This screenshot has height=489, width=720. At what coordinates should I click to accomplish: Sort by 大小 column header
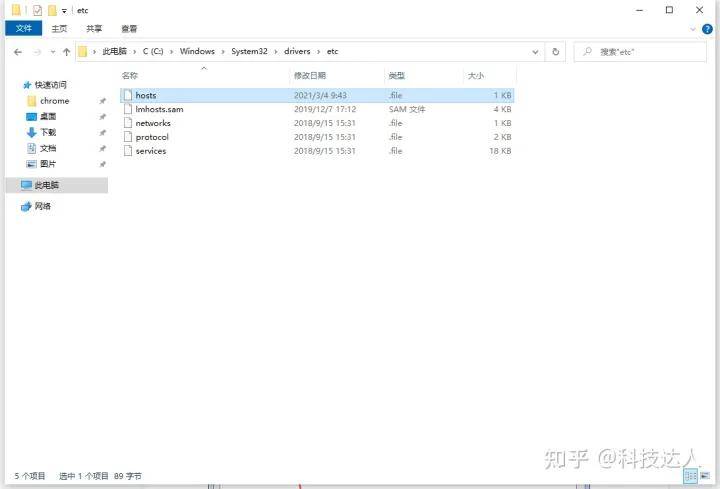click(x=476, y=75)
